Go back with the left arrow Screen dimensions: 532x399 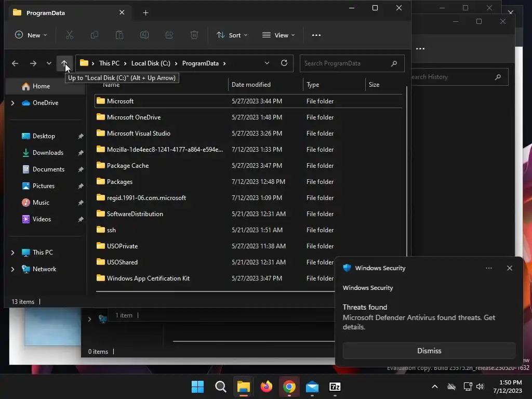pos(15,63)
